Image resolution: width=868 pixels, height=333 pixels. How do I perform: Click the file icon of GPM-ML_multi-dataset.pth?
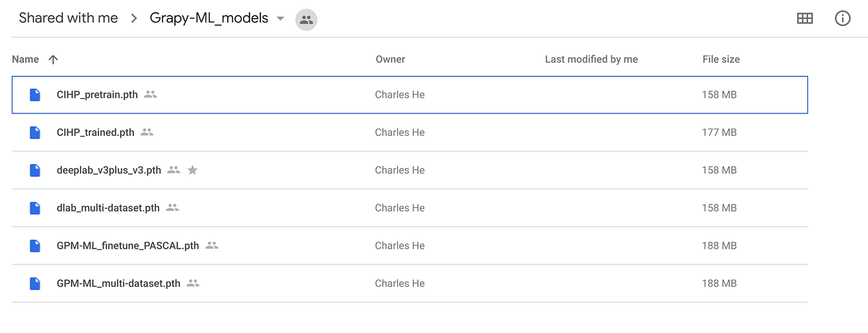coord(35,283)
